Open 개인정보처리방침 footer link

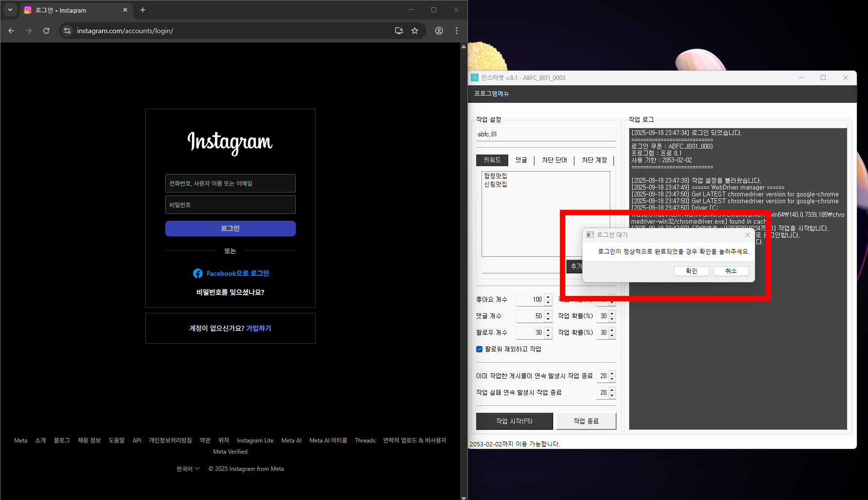tap(170, 441)
